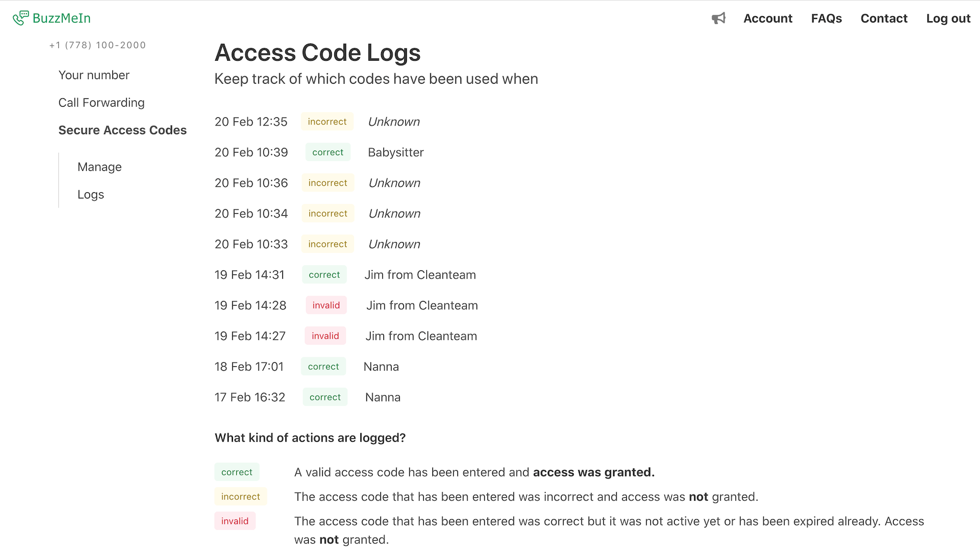Click the correct badge next to Babysitter
This screenshot has width=980, height=556.
(328, 152)
